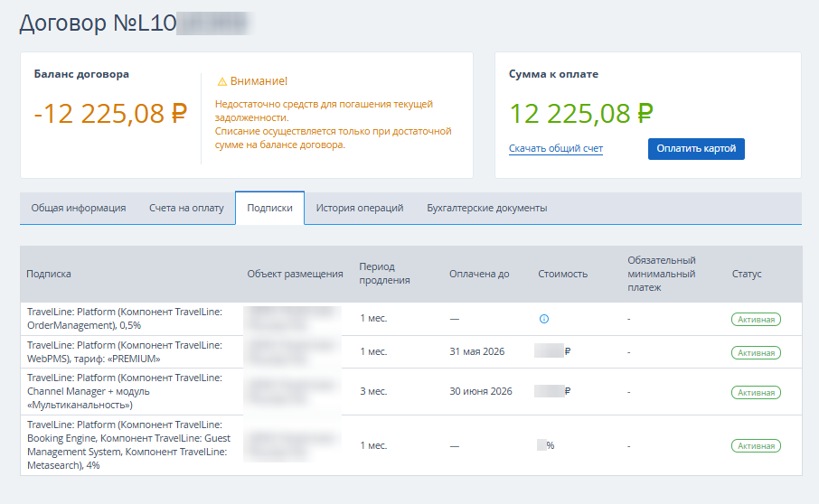
Task: Select the OrderManagement 0,5% subscription name
Action: coord(125,318)
